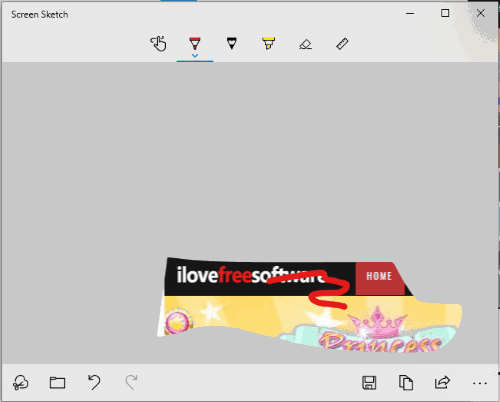Viewport: 500px width, 402px height.
Task: Open a file with folder icon
Action: pos(57,382)
